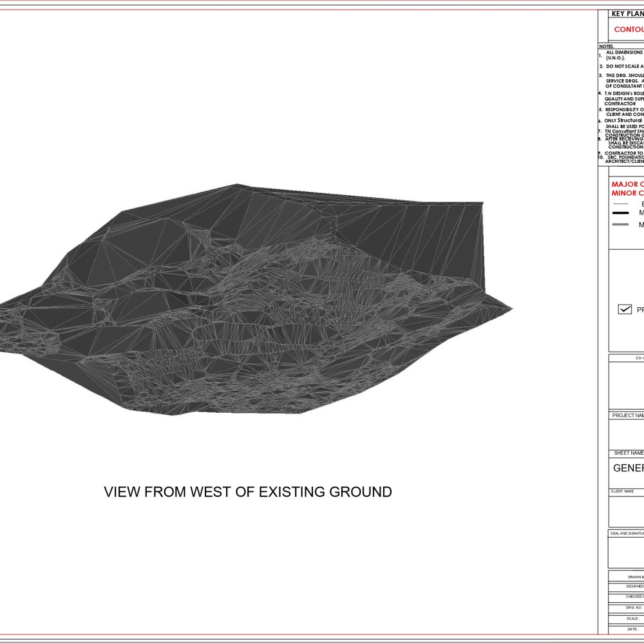Click the CLIENT NAME field label

tap(622, 491)
